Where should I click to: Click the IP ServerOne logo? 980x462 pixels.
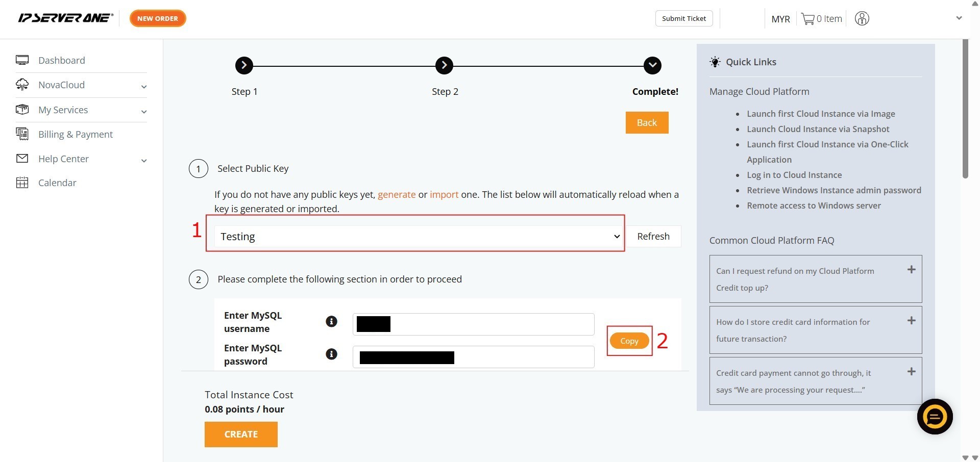click(65, 18)
